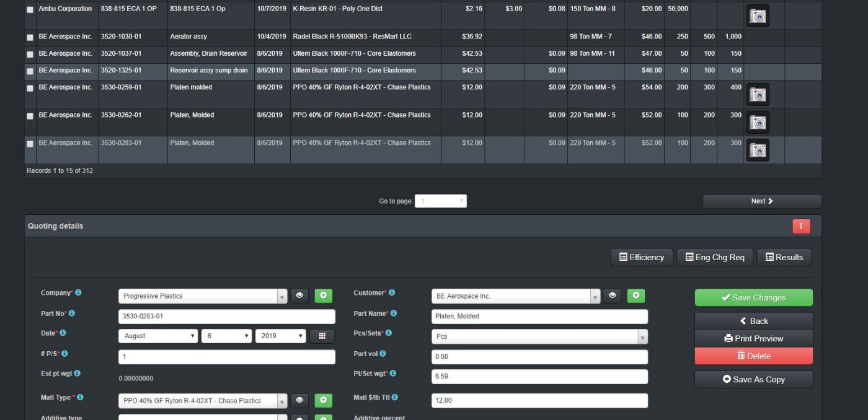Select checkbox for part 3520-1325-01 row
This screenshot has width=868, height=420.
pos(30,71)
